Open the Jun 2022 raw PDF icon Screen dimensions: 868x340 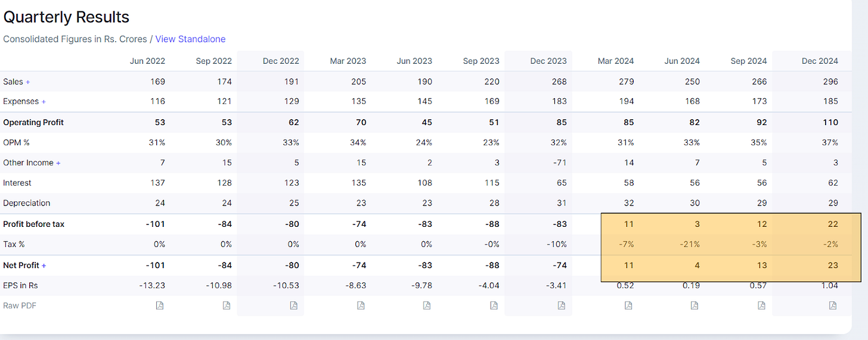point(160,305)
